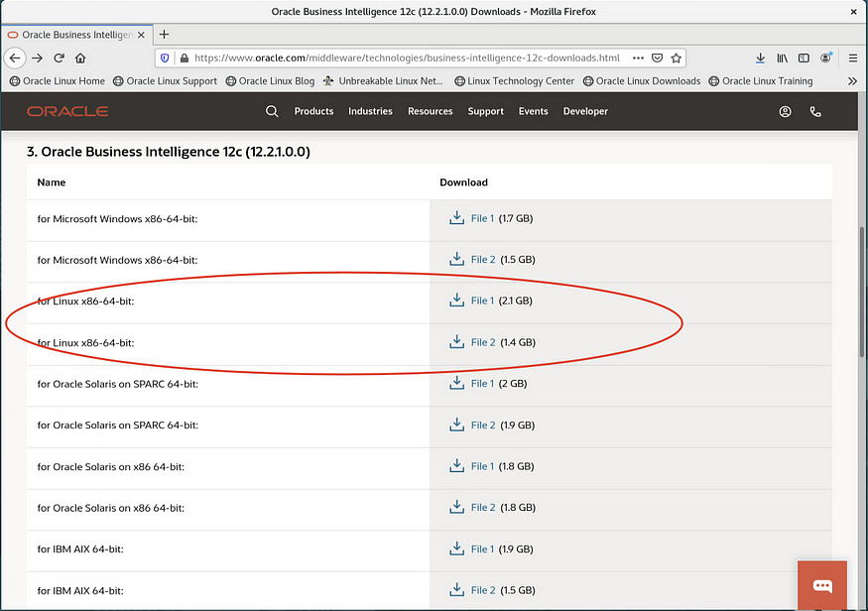The height and width of the screenshot is (611, 868).
Task: Click download icon for Solaris x86 File 2
Action: click(x=456, y=507)
